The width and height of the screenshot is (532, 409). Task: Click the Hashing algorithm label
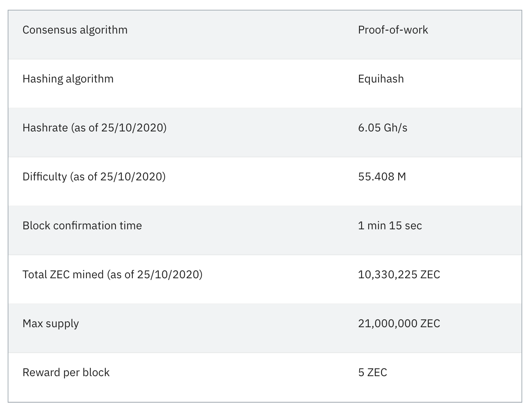pyautogui.click(x=68, y=79)
